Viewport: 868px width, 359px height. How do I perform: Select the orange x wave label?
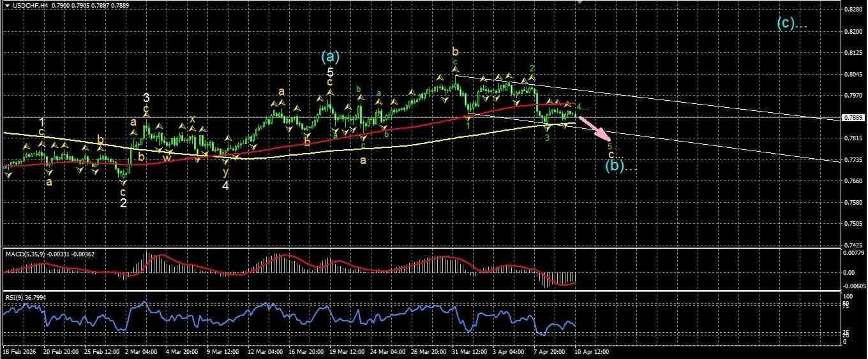point(191,119)
